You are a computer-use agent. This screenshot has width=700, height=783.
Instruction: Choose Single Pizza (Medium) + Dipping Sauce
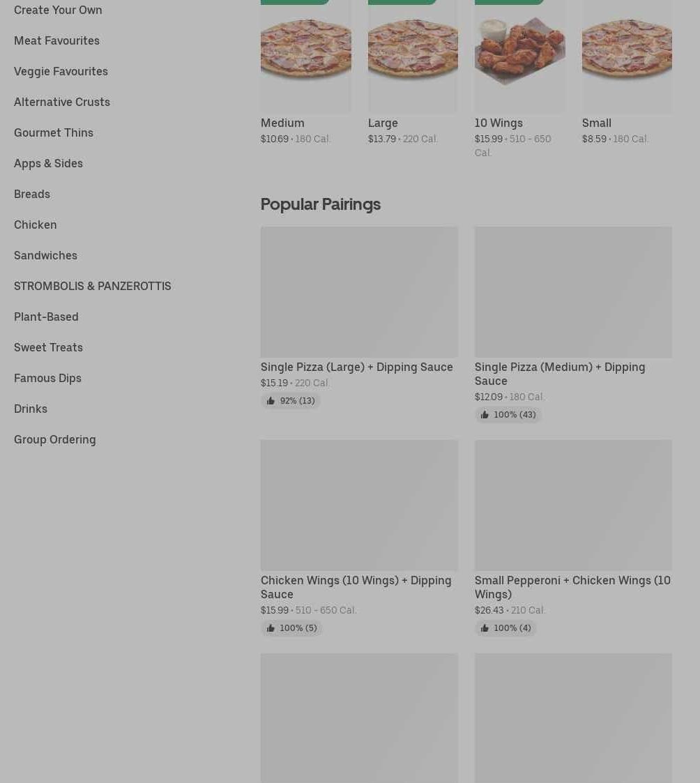pos(559,374)
